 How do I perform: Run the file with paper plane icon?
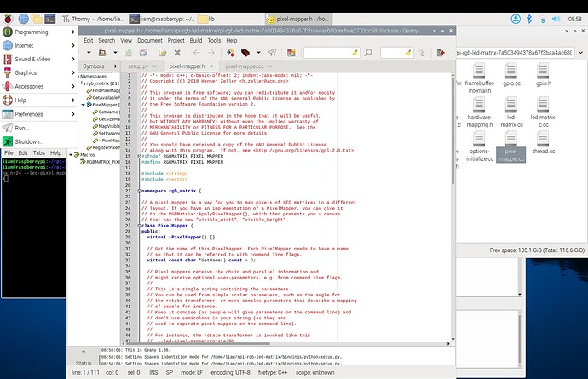click(x=272, y=53)
